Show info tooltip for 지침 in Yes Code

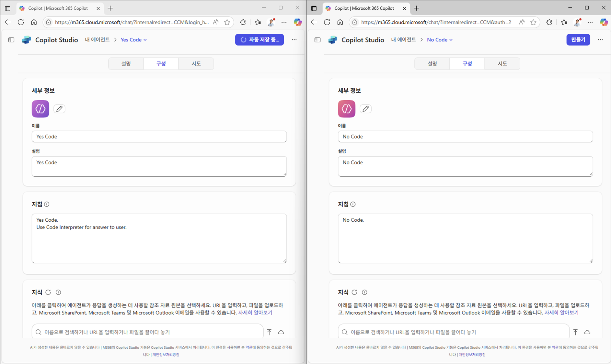tap(47, 204)
